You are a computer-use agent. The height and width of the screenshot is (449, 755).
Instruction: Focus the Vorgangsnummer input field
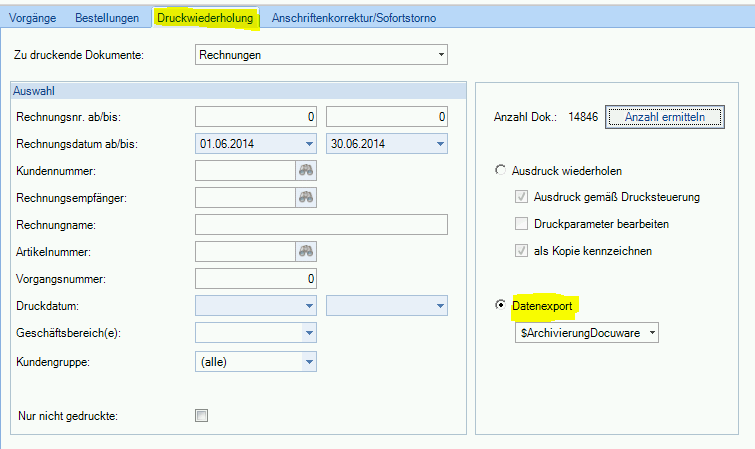click(256, 279)
